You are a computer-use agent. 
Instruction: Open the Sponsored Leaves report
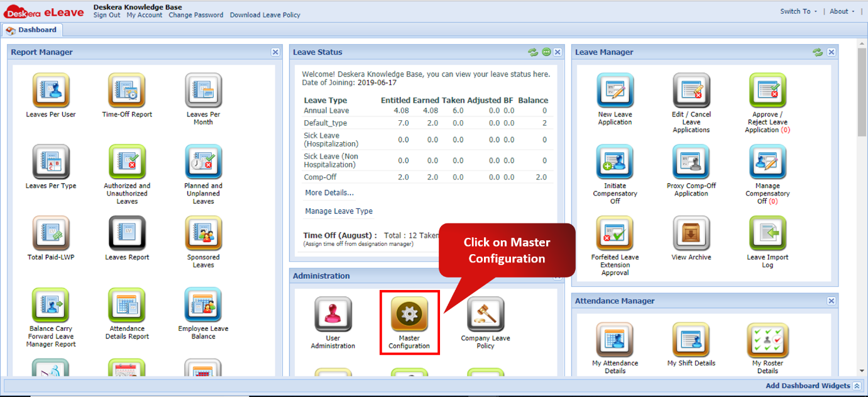point(203,233)
